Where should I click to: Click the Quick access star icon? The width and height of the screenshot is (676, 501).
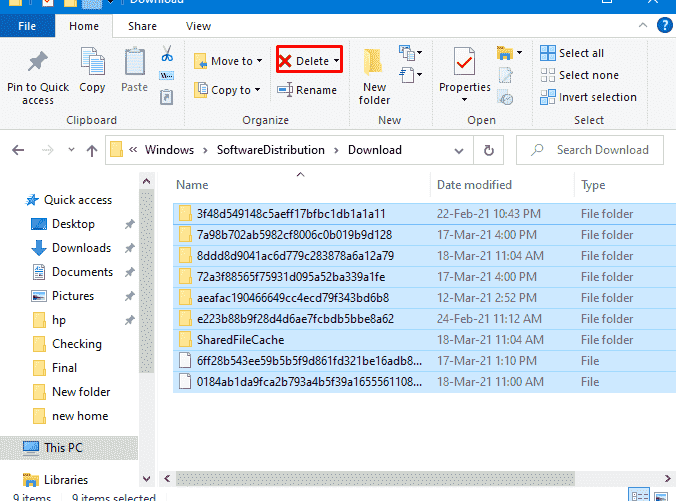click(x=32, y=200)
